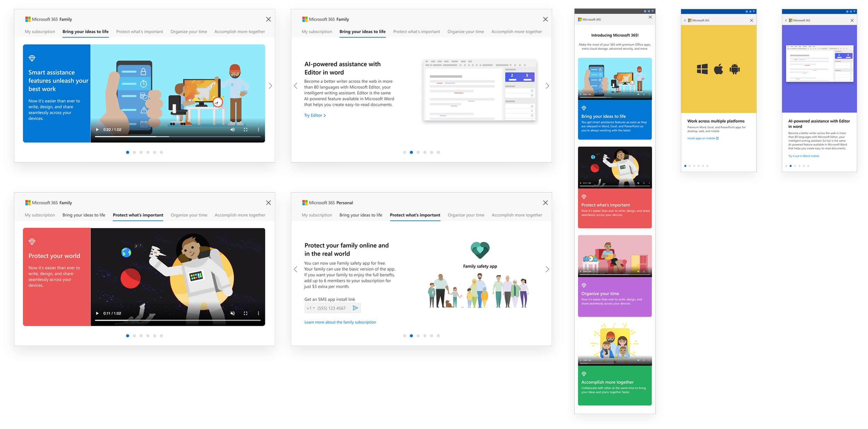
Task: Select the third carousel dot under Smart assistance
Action: (x=141, y=152)
